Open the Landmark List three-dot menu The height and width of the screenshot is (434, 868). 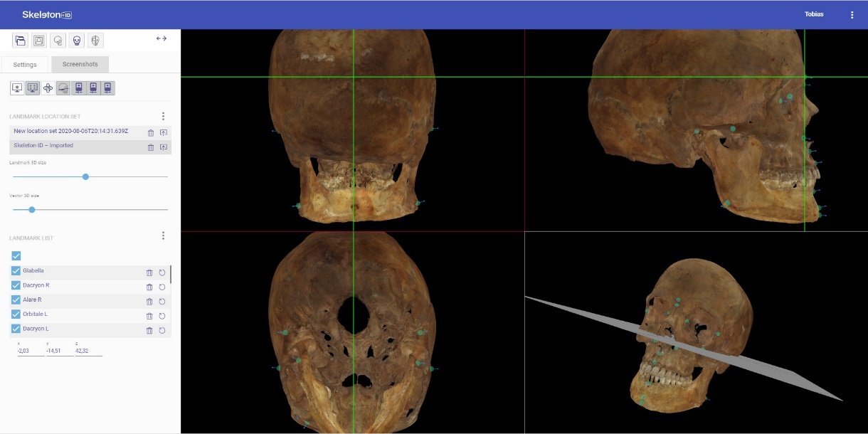coord(163,235)
